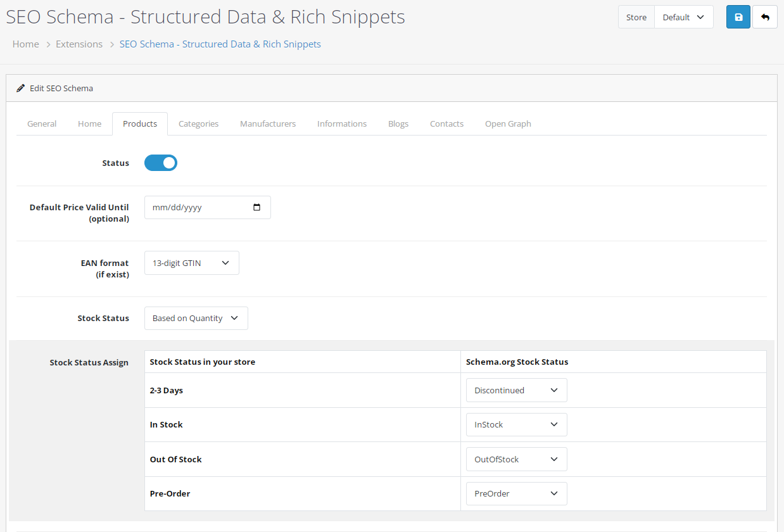Open the Contacts tab
Image resolution: width=784 pixels, height=532 pixels.
[446, 123]
